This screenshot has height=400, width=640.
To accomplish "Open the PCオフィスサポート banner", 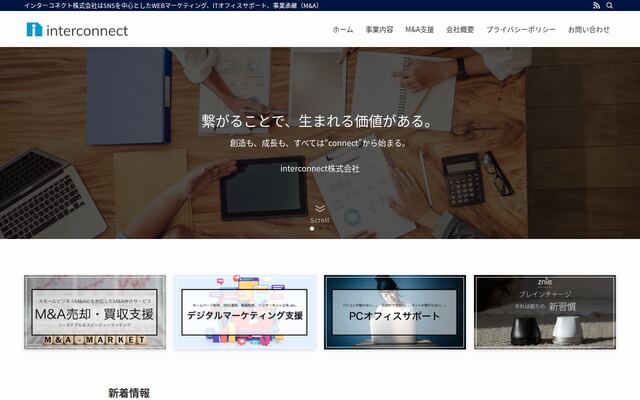I will (x=395, y=312).
